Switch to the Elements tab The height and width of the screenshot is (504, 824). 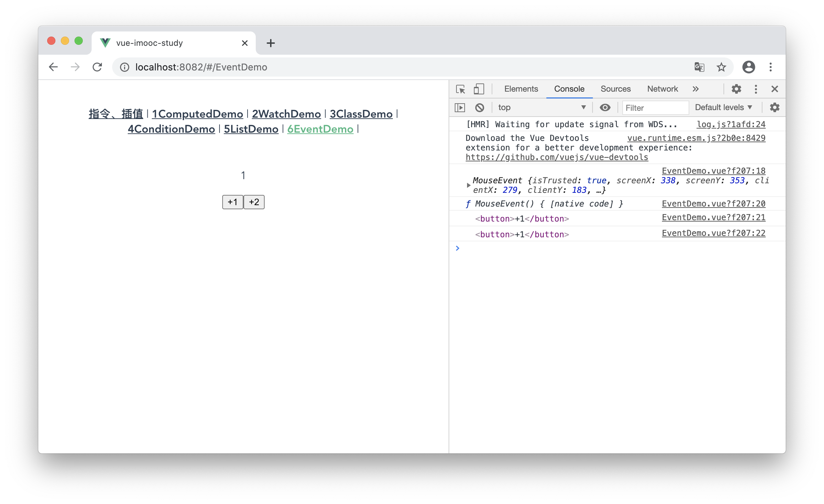pos(521,89)
